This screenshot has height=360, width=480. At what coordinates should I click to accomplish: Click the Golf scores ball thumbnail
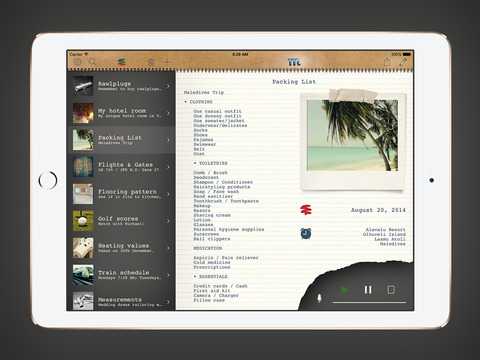pyautogui.click(x=83, y=221)
